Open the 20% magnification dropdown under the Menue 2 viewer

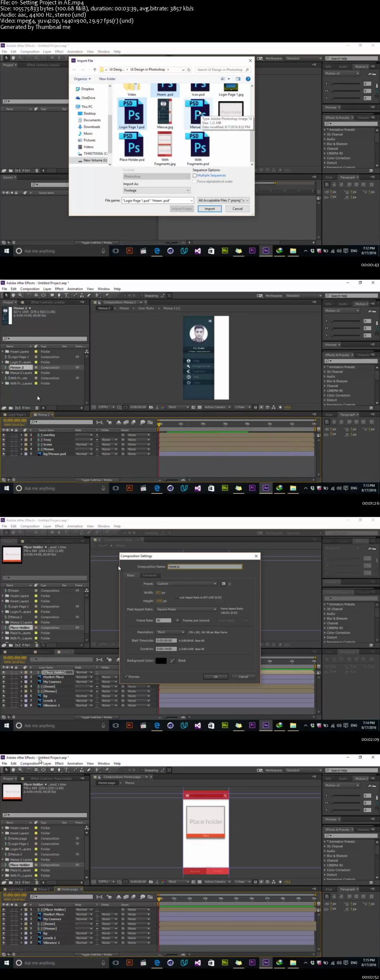pyautogui.click(x=107, y=407)
